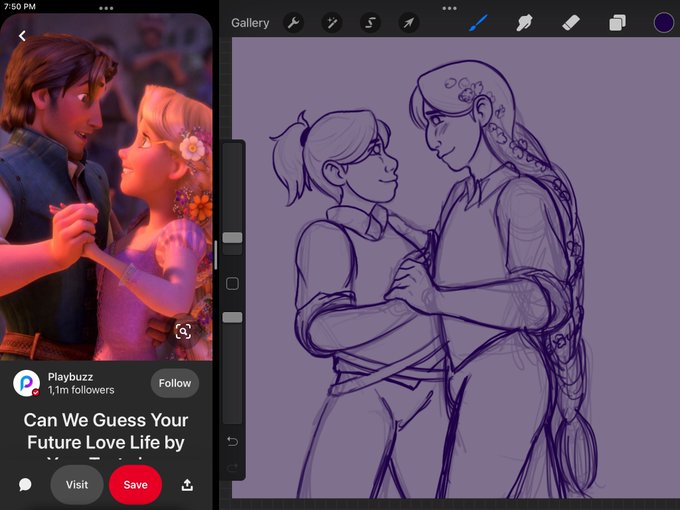Undo the last stroke
Image resolution: width=680 pixels, height=510 pixels.
(x=232, y=441)
